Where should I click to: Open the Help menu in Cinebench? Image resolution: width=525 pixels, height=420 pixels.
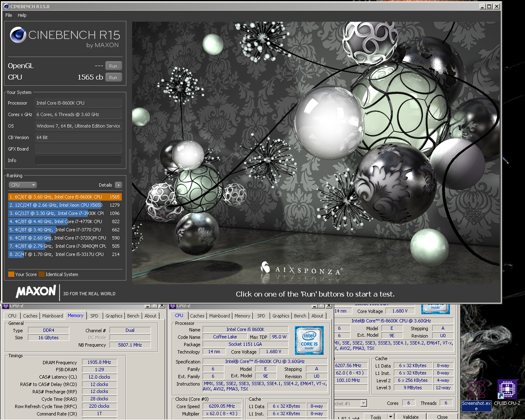[x=22, y=15]
